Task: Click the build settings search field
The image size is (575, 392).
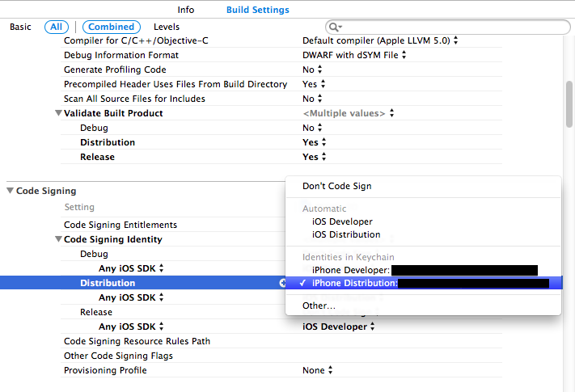Action: 448,27
